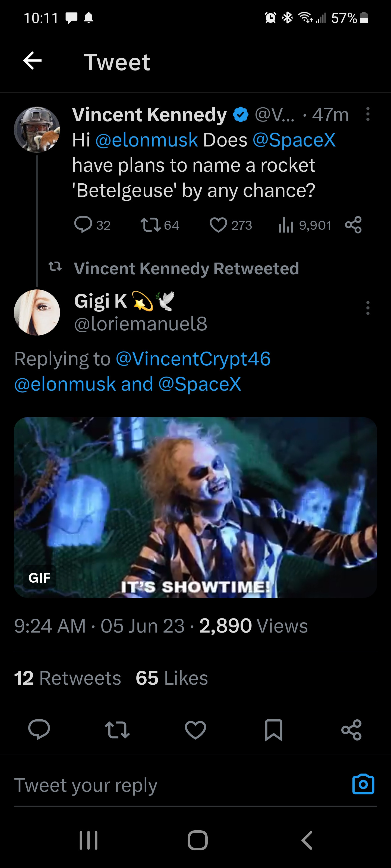Visit @VincentCrypt46 profile from Replying to line
This screenshot has width=391, height=868.
click(x=193, y=359)
